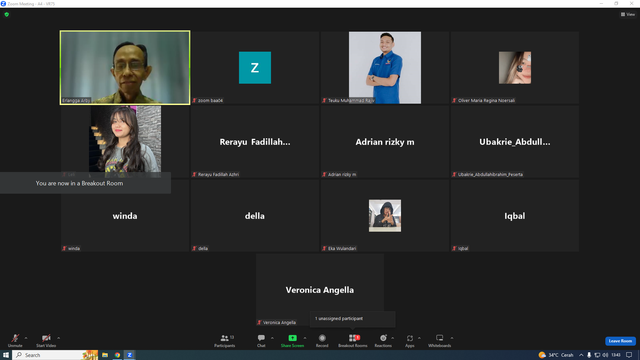Open File Explorer from the taskbar

click(105, 355)
